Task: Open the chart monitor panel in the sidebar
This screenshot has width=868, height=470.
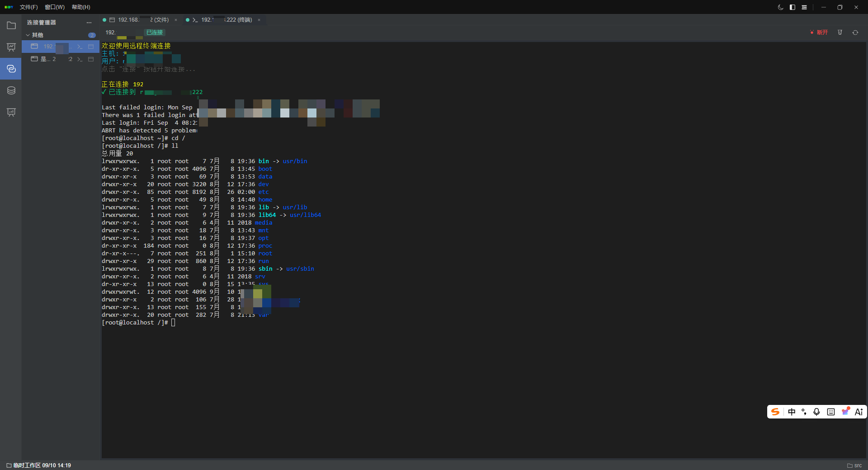Action: (x=11, y=47)
